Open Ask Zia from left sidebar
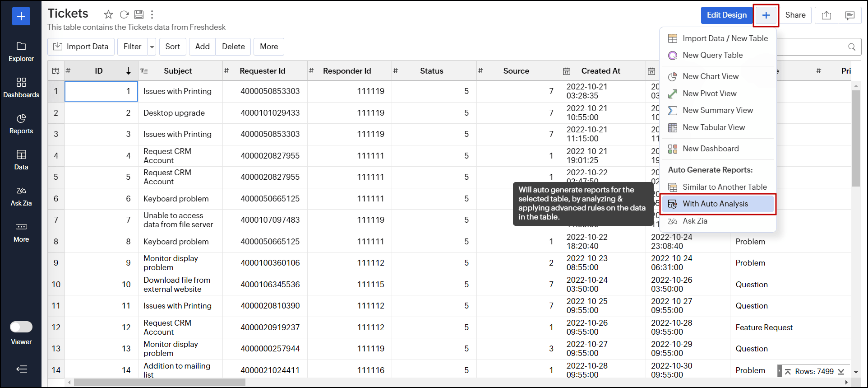Viewport: 868px width, 388px height. point(21,196)
